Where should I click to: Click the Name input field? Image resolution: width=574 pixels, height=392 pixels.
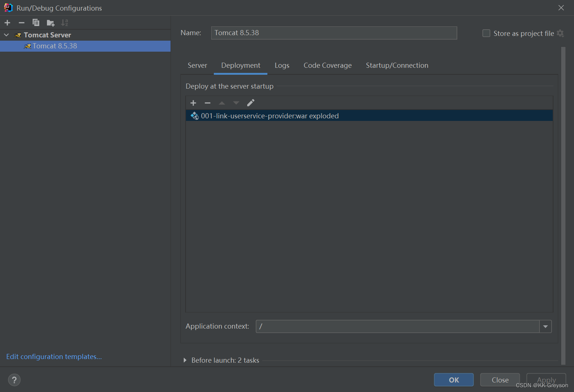(334, 33)
